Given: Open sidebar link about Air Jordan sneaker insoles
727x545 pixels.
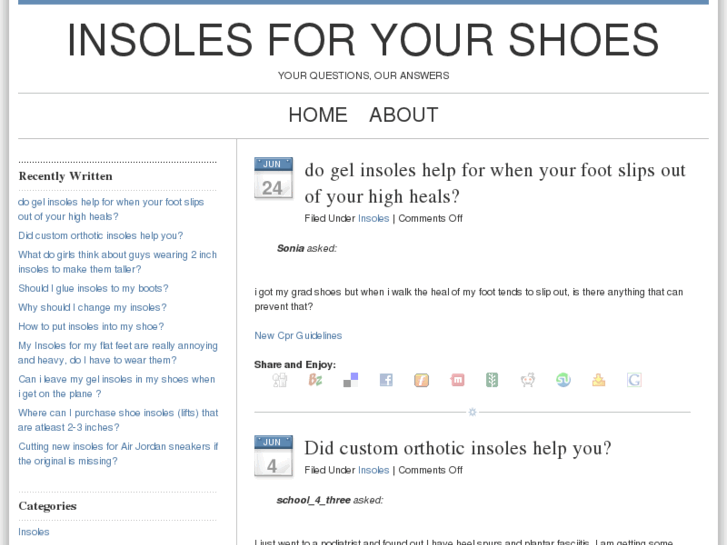Looking at the screenshot, I should point(118,454).
